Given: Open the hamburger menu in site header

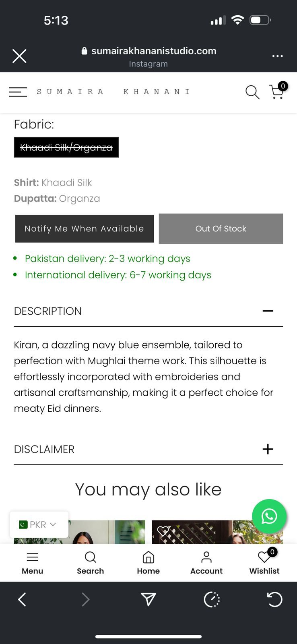Looking at the screenshot, I should click(x=18, y=92).
